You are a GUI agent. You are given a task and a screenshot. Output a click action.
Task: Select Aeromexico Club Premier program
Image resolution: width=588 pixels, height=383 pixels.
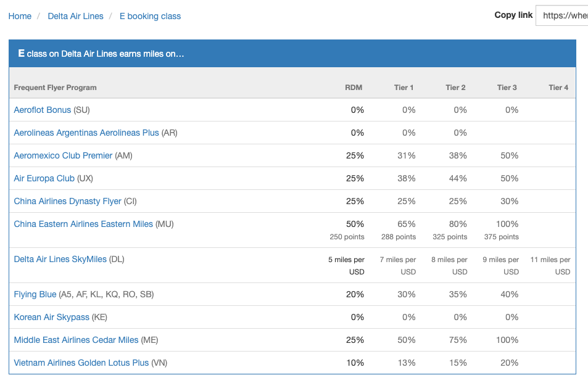(63, 155)
